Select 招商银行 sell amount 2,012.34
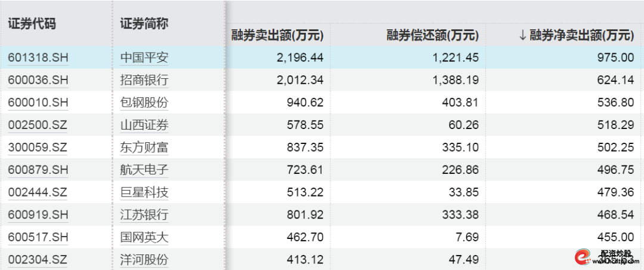Viewport: 644px width, 270px height. tap(300, 80)
